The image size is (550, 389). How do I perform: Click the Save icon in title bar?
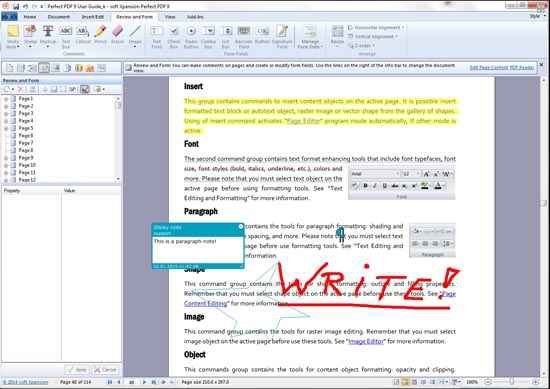click(16, 6)
